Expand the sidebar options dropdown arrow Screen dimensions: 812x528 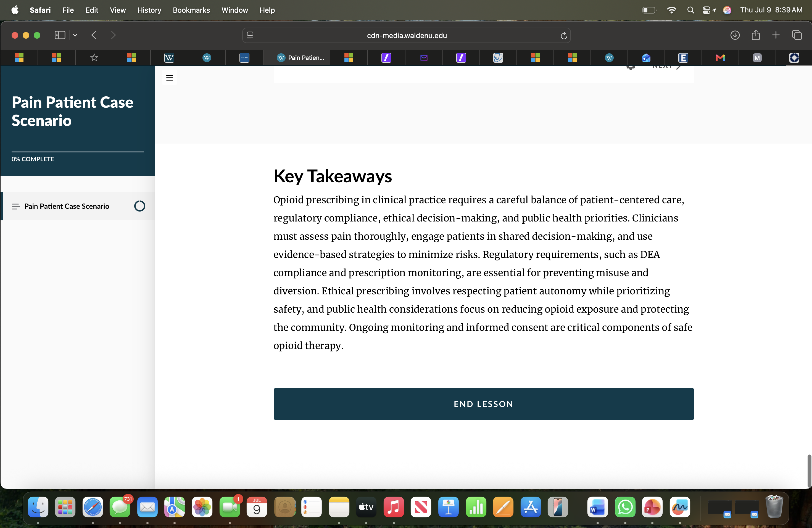75,35
